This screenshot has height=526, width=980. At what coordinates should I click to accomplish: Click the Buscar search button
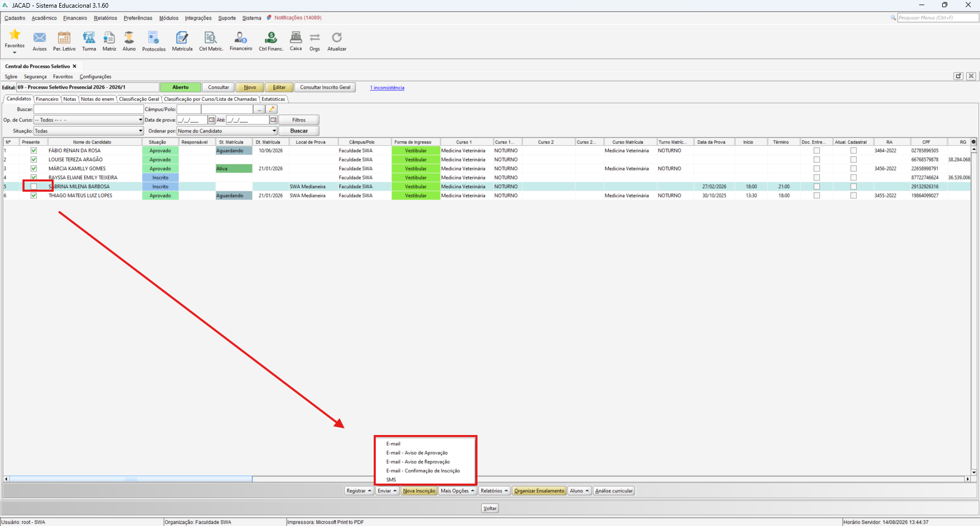tap(299, 131)
